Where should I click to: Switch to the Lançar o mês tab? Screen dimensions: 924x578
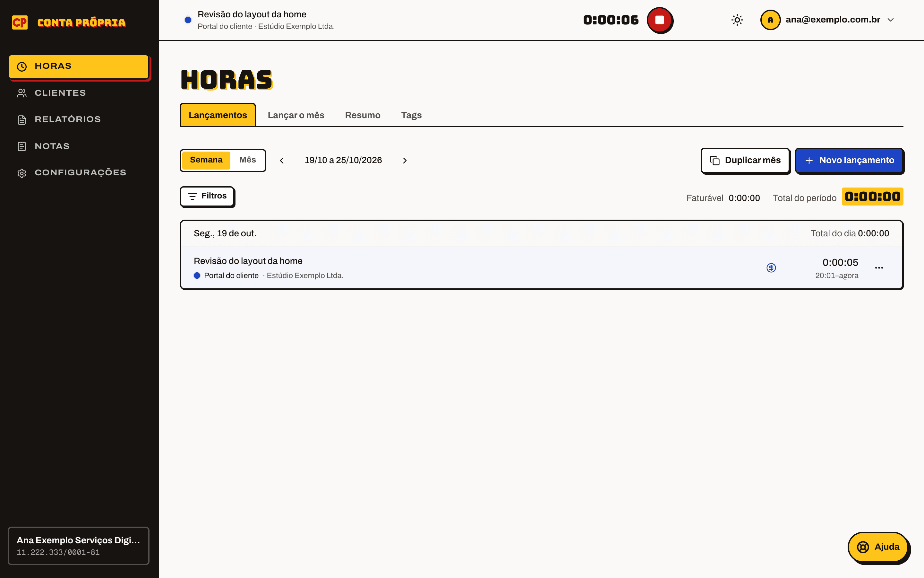point(296,115)
